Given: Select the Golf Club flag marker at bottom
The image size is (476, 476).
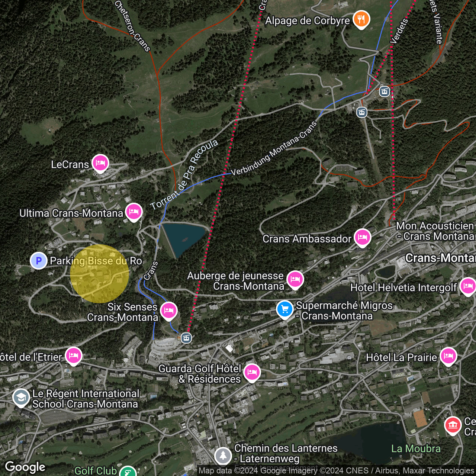Looking at the screenshot, I should click(x=127, y=472).
